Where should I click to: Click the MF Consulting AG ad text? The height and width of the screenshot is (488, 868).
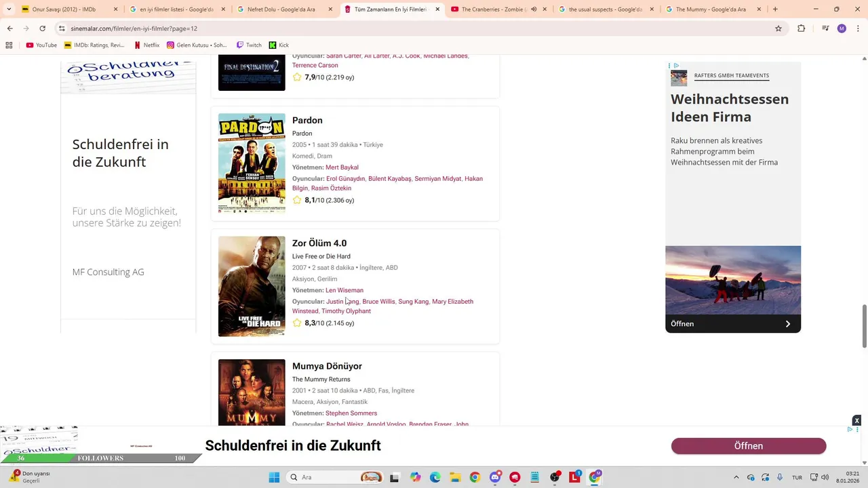click(x=108, y=272)
